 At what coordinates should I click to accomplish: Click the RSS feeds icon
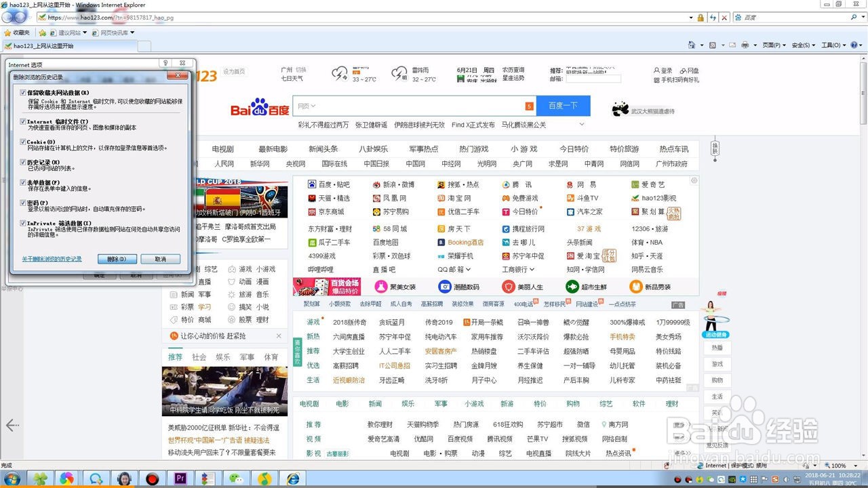(713, 45)
